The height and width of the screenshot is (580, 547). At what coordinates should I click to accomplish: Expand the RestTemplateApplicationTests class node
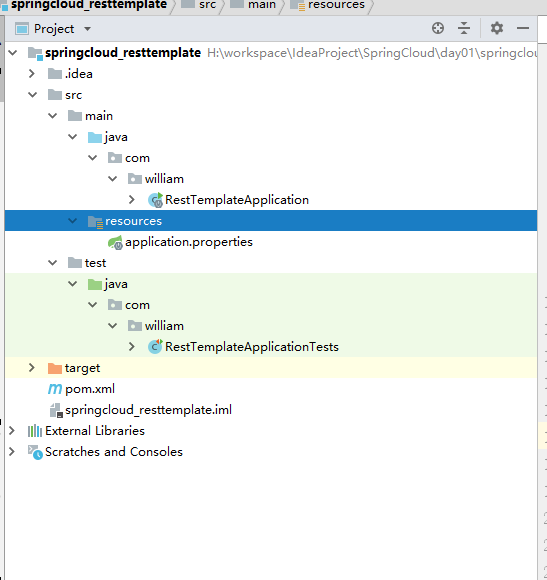[132, 347]
